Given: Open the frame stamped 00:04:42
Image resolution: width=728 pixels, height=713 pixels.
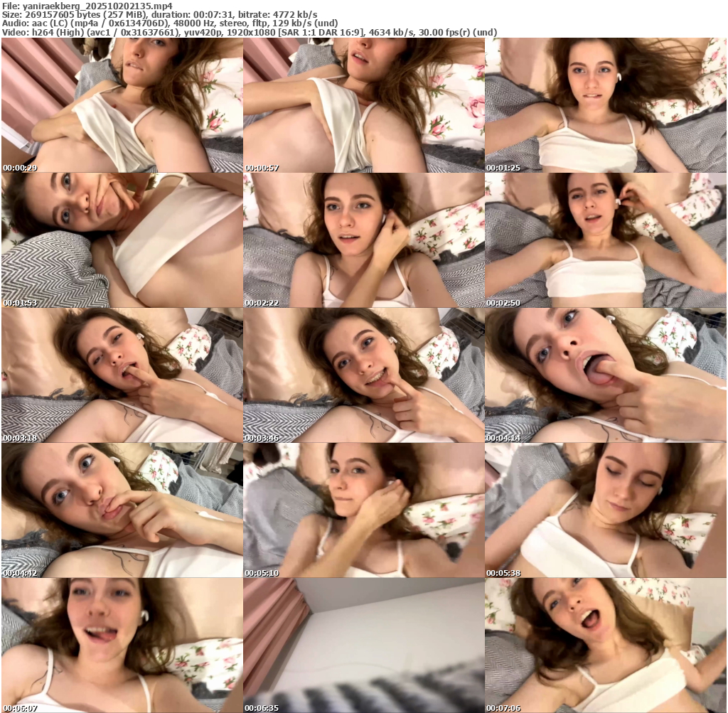Looking at the screenshot, I should (122, 510).
